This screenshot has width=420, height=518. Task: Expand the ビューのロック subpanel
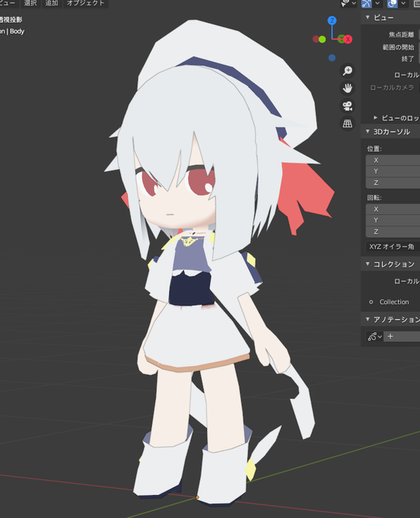point(375,117)
